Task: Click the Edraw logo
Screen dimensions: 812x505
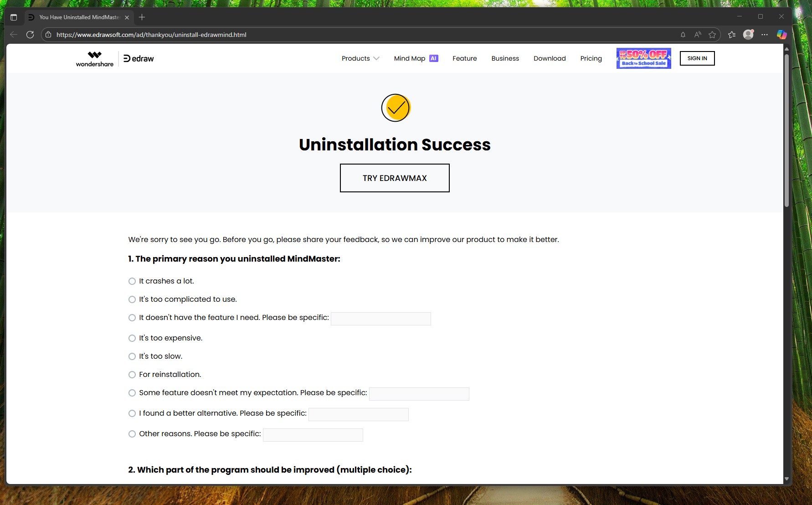Action: (x=139, y=59)
